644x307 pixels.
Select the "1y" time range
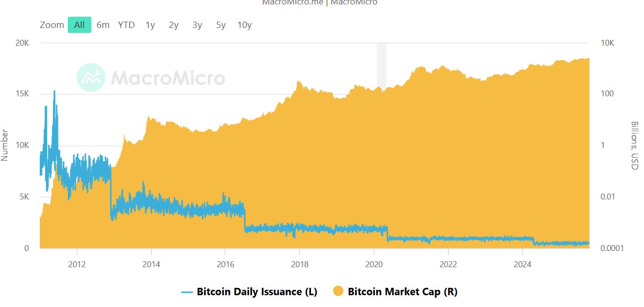click(150, 25)
